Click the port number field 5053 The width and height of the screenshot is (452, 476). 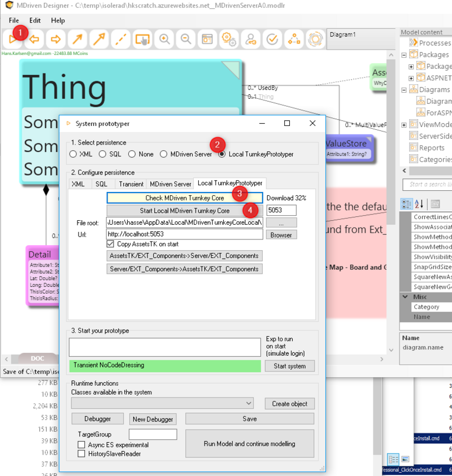tap(281, 211)
